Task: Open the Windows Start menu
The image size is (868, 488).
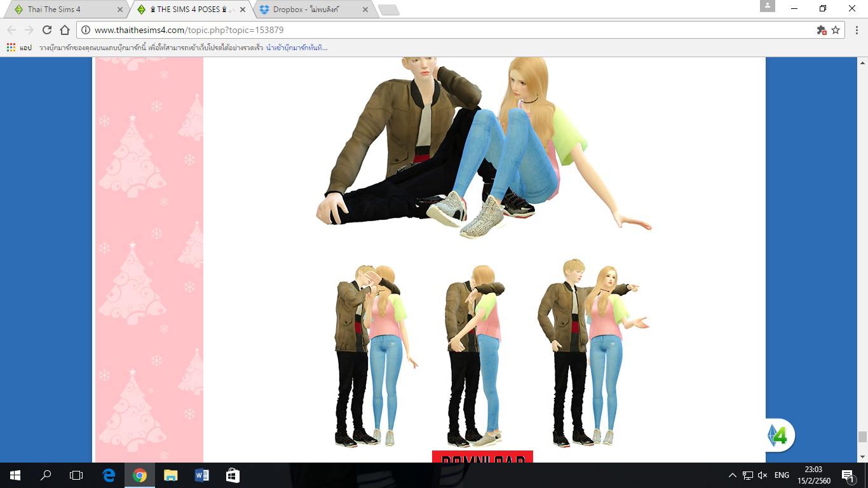Action: click(x=15, y=475)
